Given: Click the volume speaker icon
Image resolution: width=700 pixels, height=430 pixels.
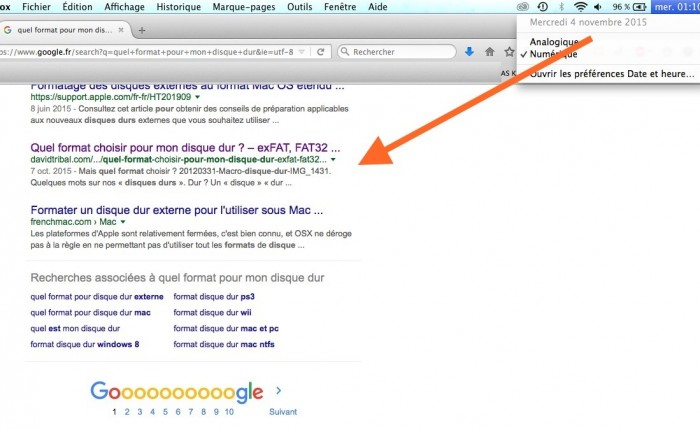Looking at the screenshot, I should 598,7.
